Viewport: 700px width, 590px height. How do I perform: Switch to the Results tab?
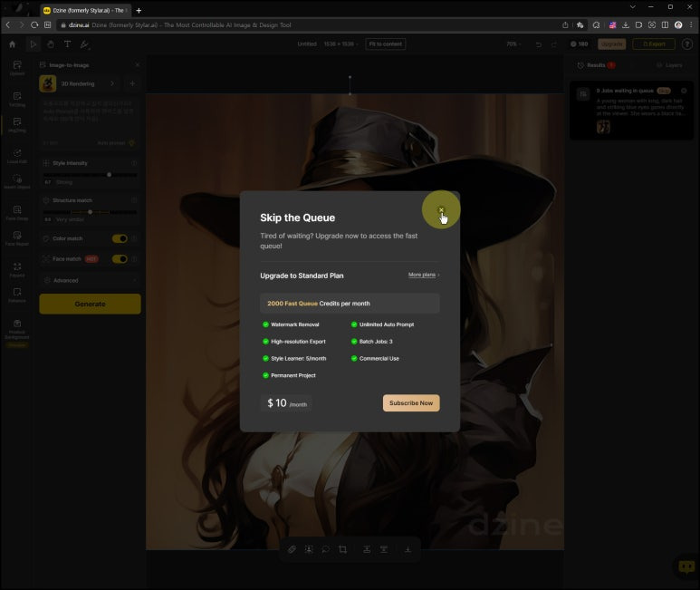coord(596,65)
